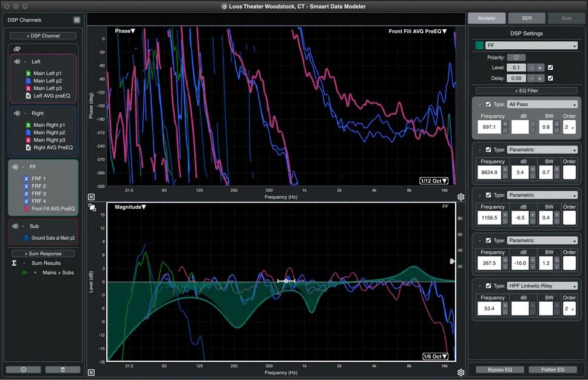The width and height of the screenshot is (588, 380).
Task: Toggle Main Left p3 trace checkbox
Action: click(28, 88)
